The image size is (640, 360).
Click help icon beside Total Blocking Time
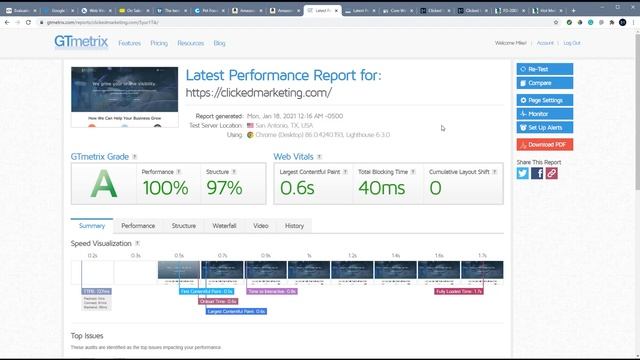[x=413, y=172]
